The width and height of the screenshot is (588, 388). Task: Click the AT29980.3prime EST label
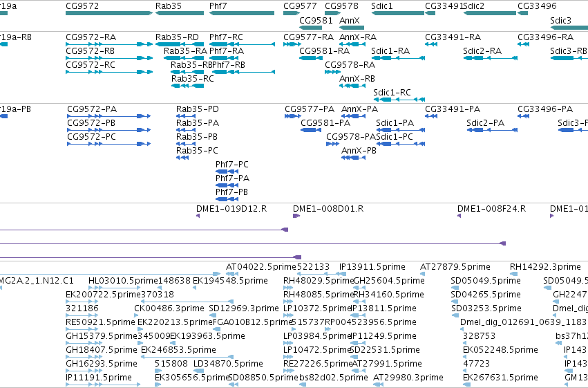(x=408, y=378)
